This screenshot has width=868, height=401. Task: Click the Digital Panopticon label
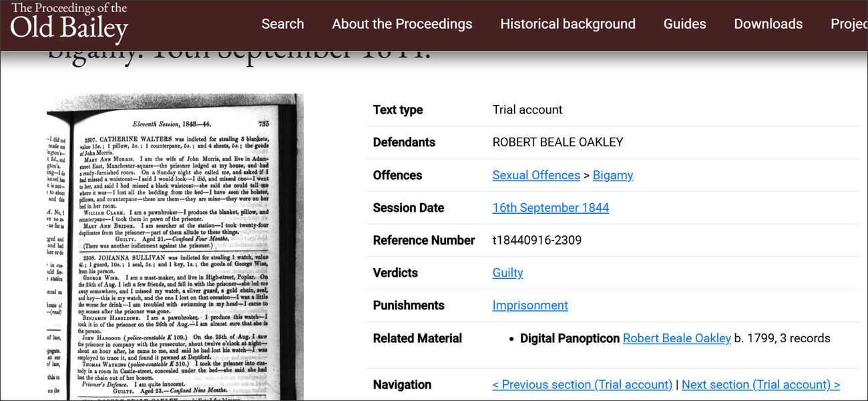pyautogui.click(x=570, y=338)
